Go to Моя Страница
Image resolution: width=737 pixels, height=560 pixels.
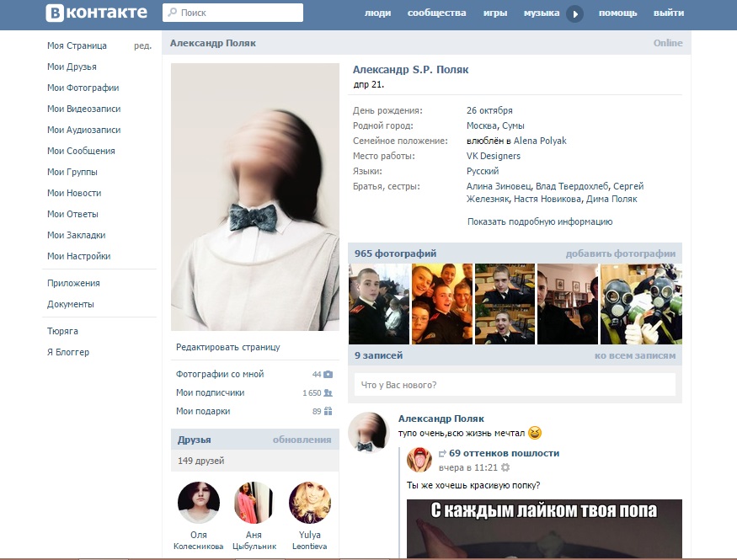click(x=77, y=45)
